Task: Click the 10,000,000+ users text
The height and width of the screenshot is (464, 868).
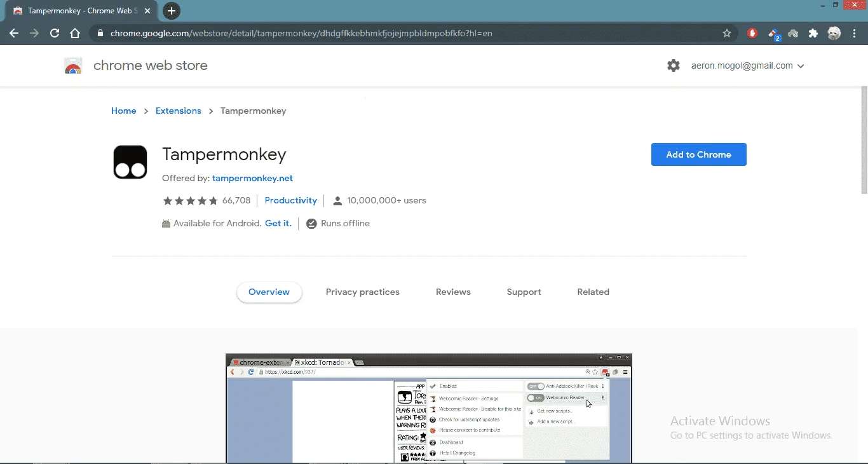Action: [386, 201]
